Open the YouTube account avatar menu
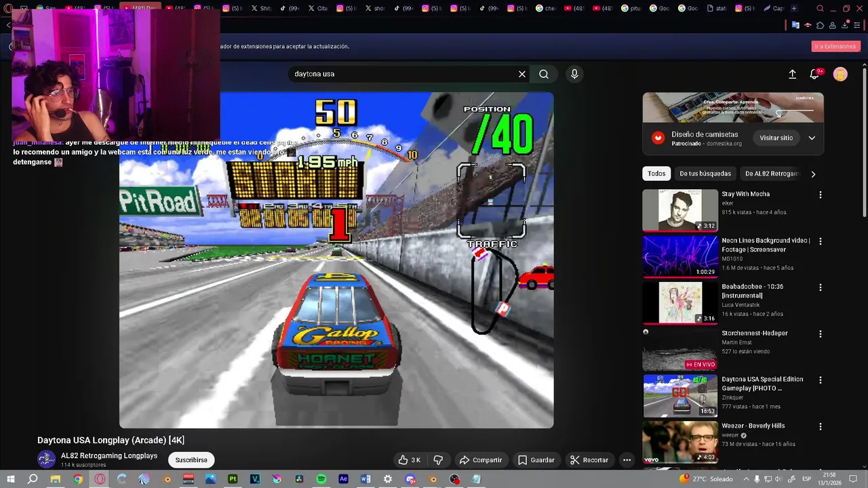Screen dimensions: 868x488 click(x=840, y=74)
